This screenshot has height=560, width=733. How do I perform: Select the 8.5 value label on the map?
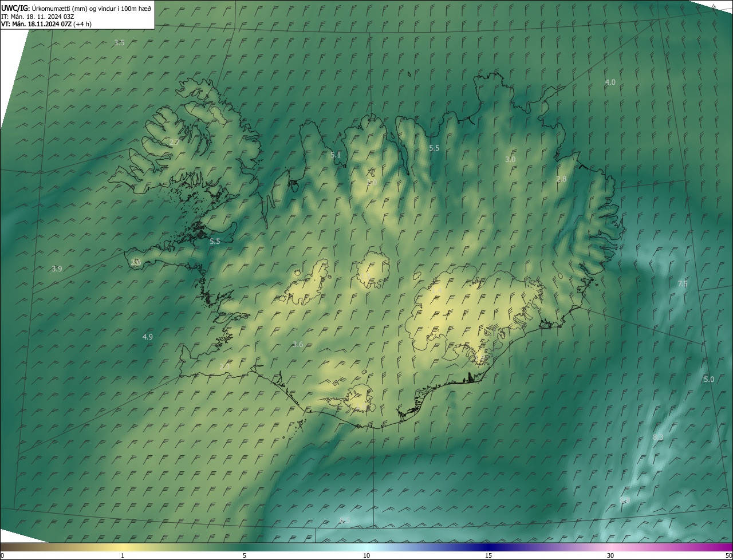point(345,520)
